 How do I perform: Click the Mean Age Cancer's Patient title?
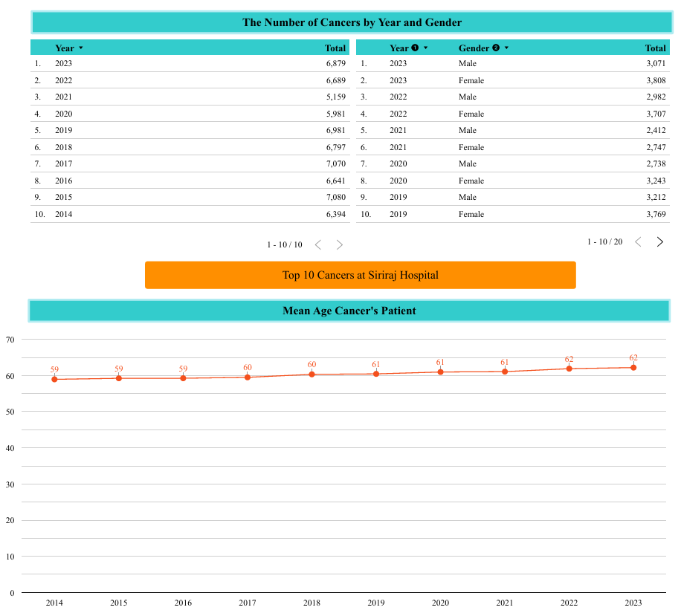[x=349, y=311]
